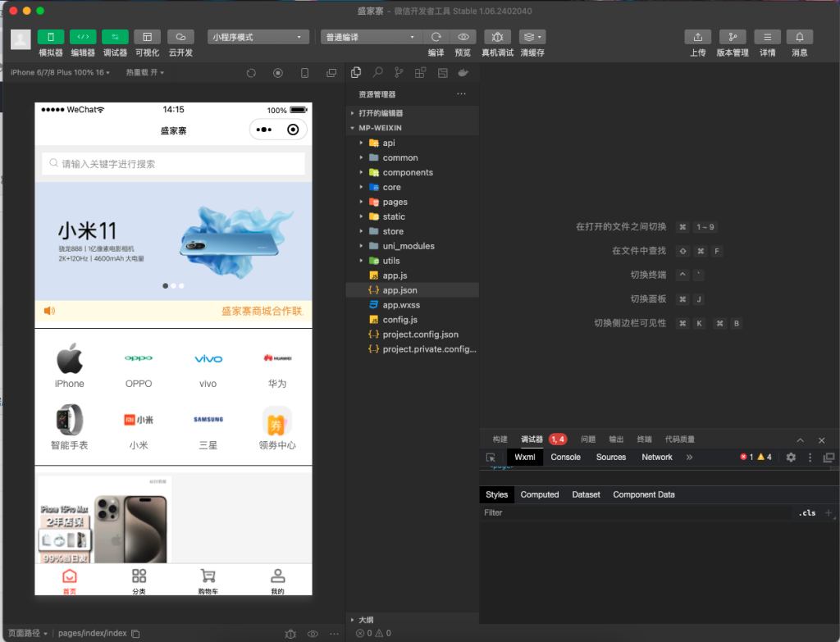Open the extensions icon

tap(421, 72)
